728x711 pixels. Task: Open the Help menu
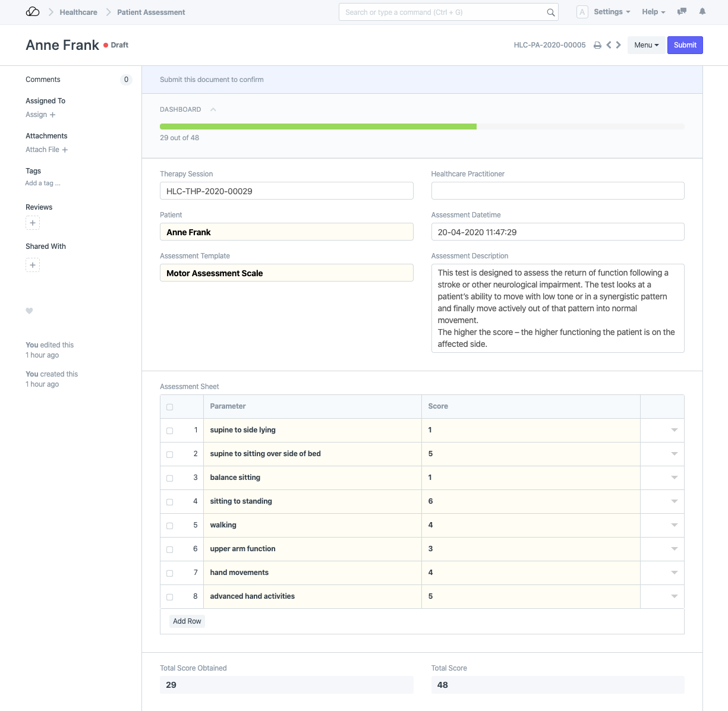pos(653,12)
